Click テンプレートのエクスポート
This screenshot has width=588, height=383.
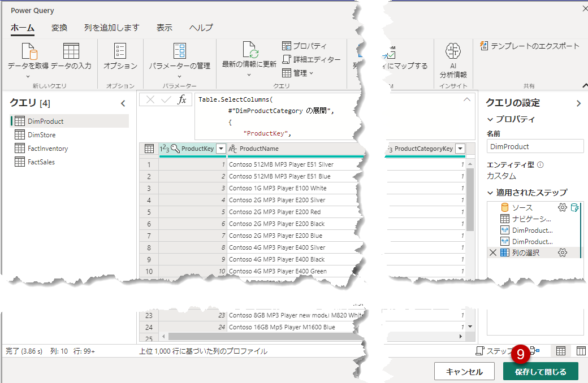[530, 46]
